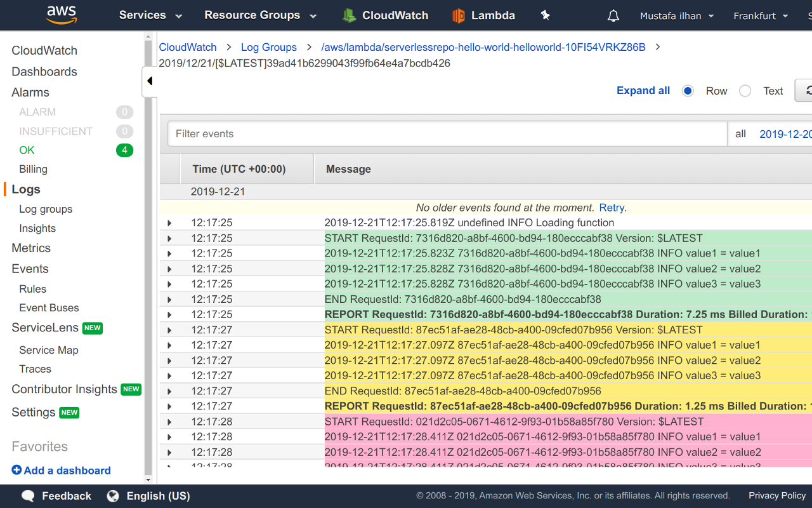Open Dashboards in the sidebar

pyautogui.click(x=44, y=72)
